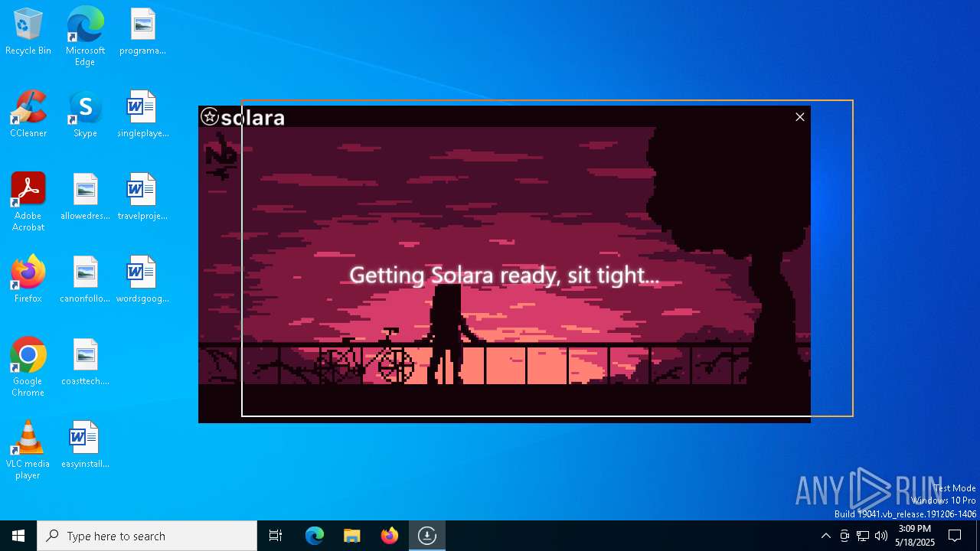Viewport: 980px width, 551px height.
Task: Select the running Solara installer taskbar button
Action: click(x=427, y=536)
